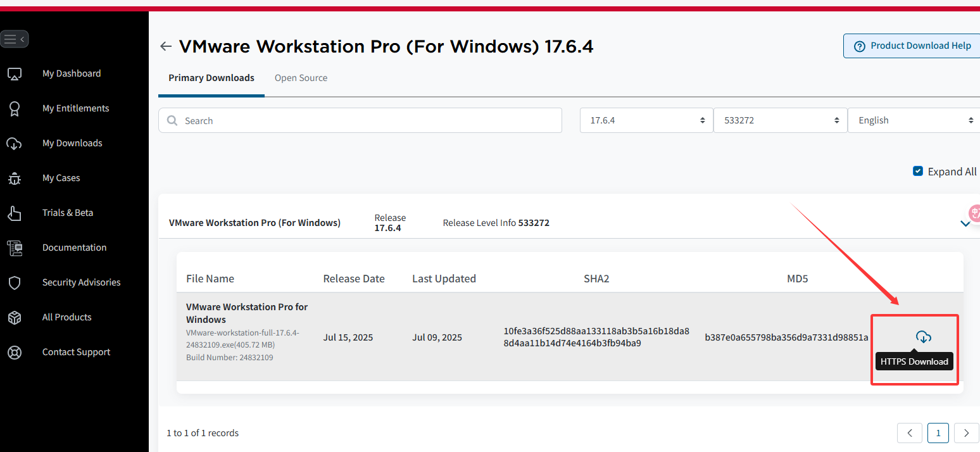Click the Documentation scroll icon
Viewport: 980px width, 452px height.
(15, 248)
